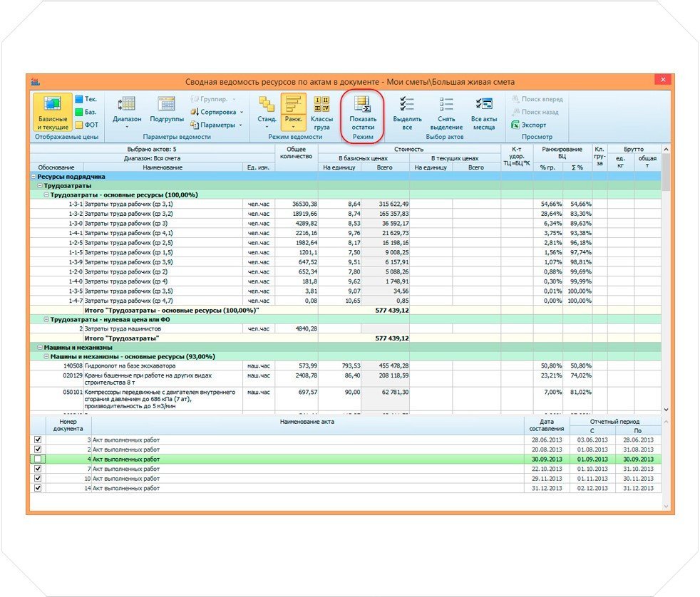Select row Затраты труда машинистов
The height and width of the screenshot is (597, 700).
346,329
